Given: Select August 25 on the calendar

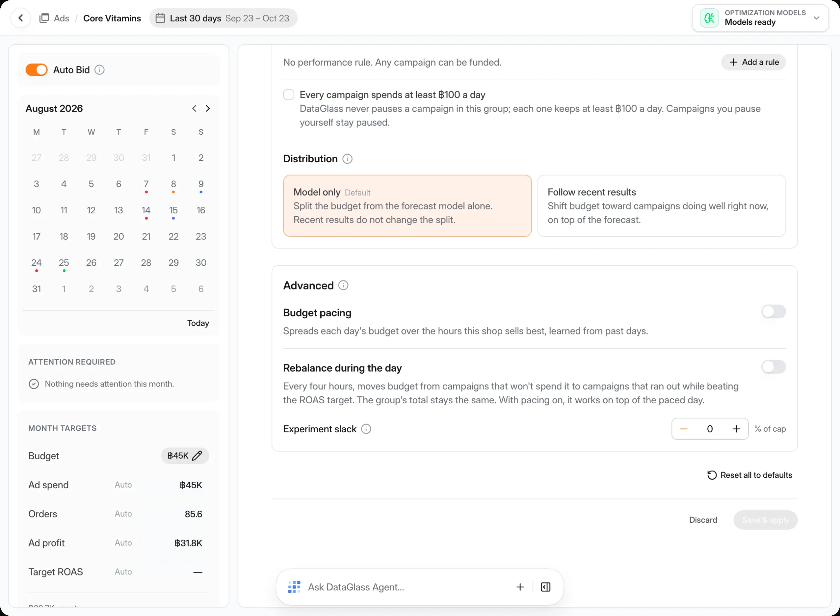Looking at the screenshot, I should tap(64, 263).
